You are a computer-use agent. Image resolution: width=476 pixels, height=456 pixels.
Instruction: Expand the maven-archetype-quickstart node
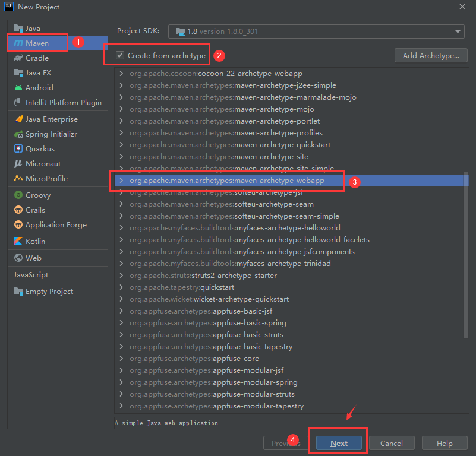(x=121, y=145)
